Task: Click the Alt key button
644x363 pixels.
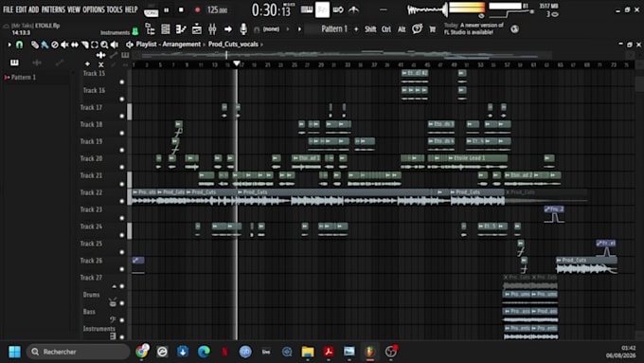Action: click(x=402, y=29)
